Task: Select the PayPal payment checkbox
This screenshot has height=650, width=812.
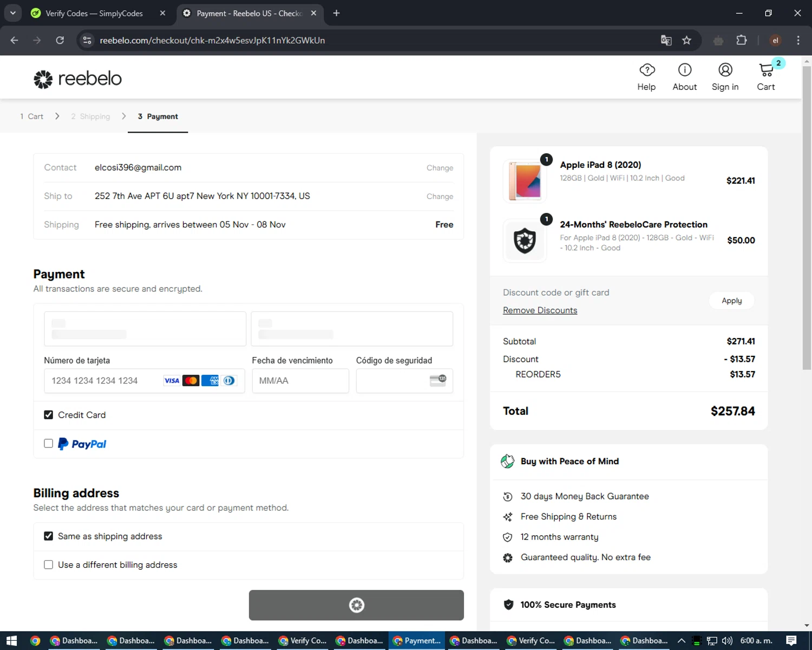Action: [x=49, y=444]
